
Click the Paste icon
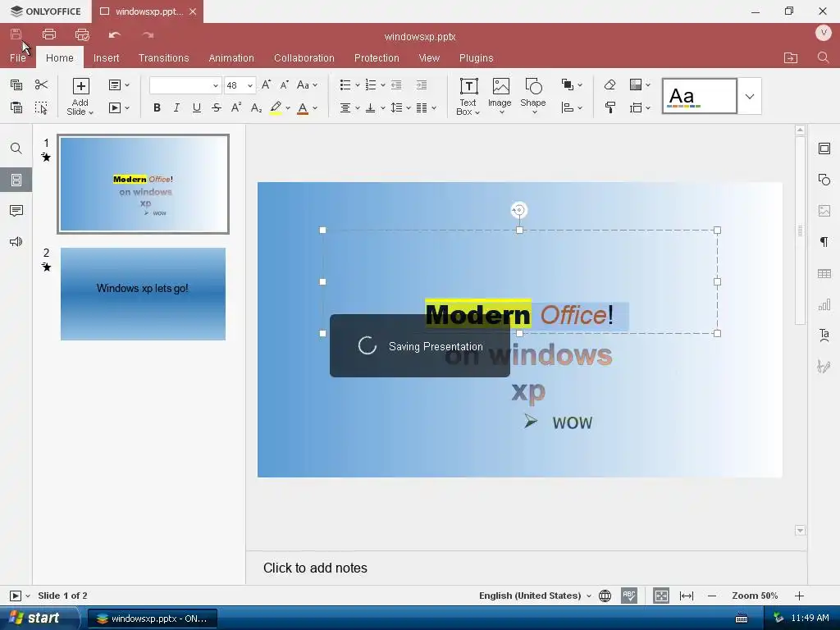coord(16,107)
